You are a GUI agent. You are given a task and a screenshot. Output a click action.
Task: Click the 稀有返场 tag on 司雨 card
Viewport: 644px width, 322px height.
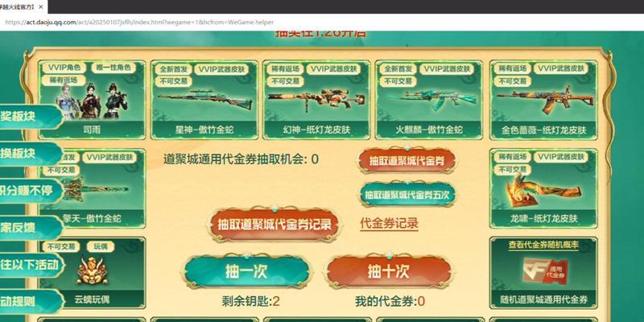point(64,80)
